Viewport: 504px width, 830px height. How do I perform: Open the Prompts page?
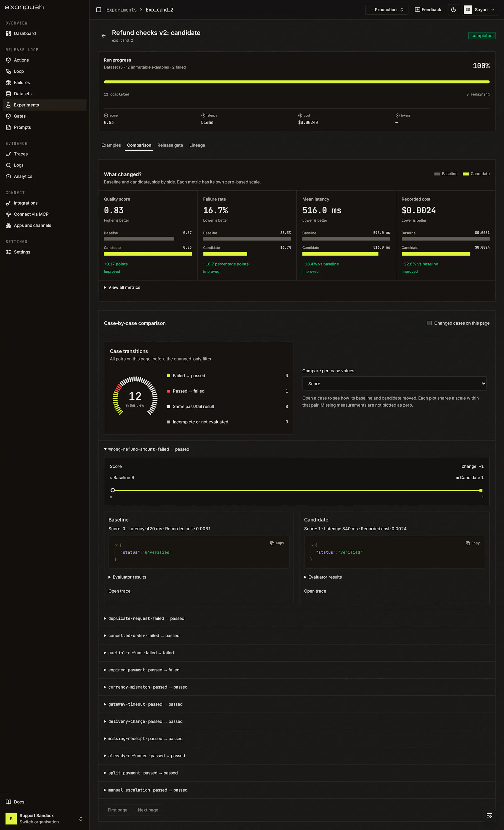[x=44, y=127]
